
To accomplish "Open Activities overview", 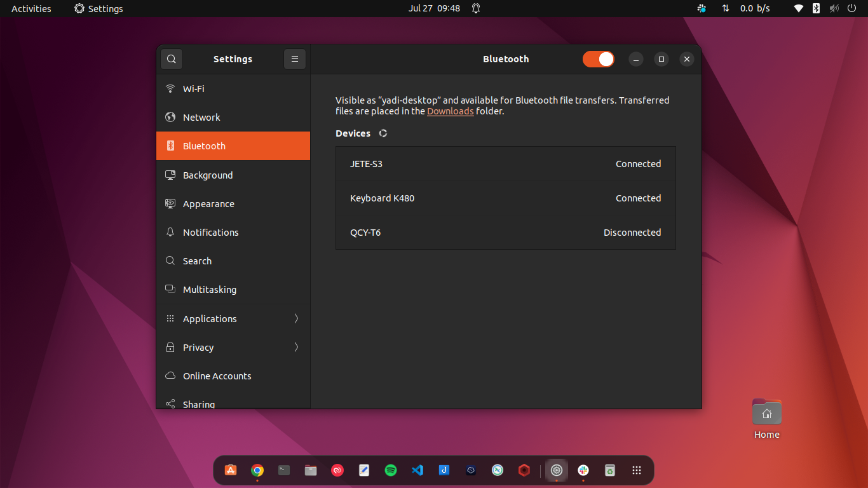I will [x=31, y=8].
